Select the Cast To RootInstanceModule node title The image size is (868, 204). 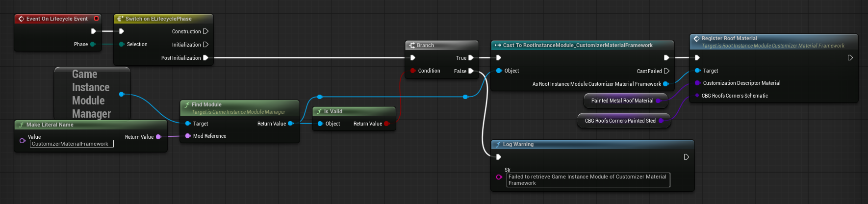point(578,45)
